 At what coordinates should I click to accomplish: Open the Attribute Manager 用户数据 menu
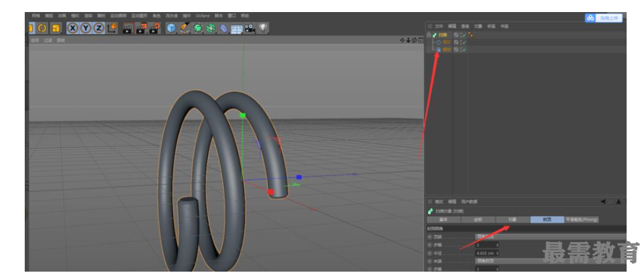[x=469, y=202]
